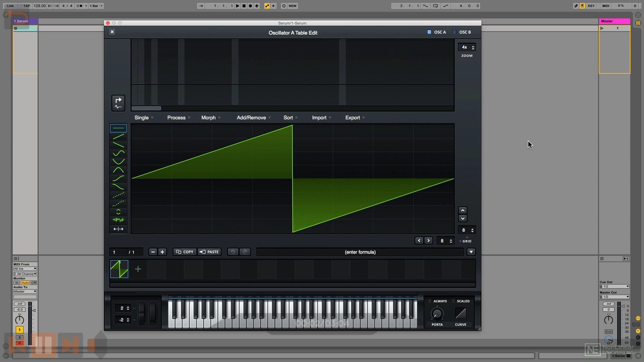Open the 4x zoom selector

(x=467, y=47)
